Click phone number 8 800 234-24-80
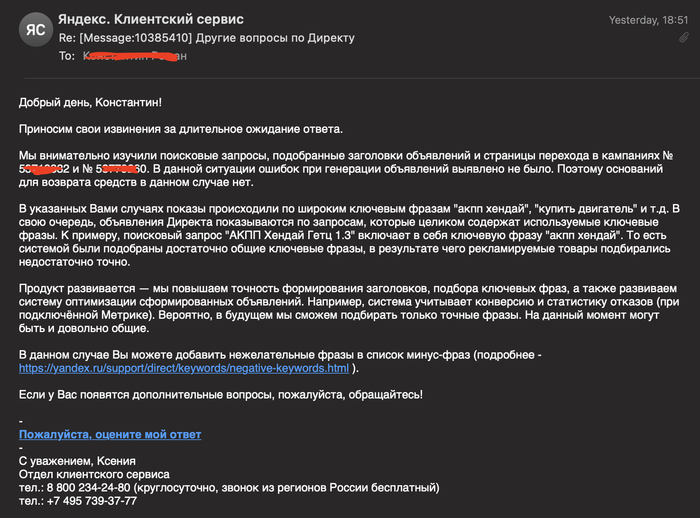 (x=88, y=488)
